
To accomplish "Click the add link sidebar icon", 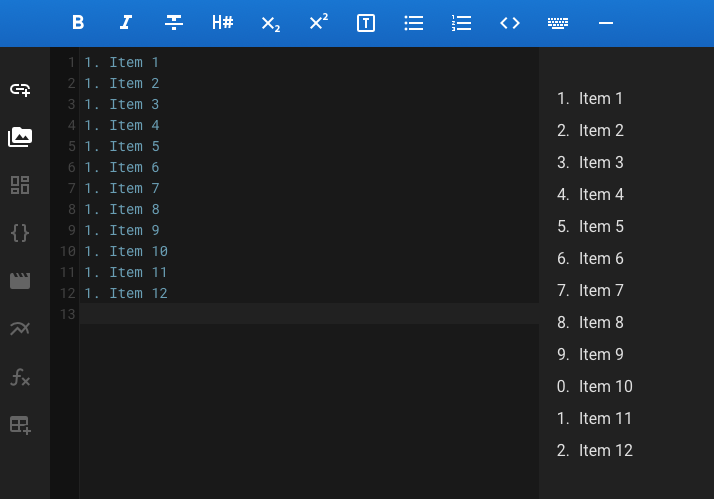I will [x=20, y=89].
